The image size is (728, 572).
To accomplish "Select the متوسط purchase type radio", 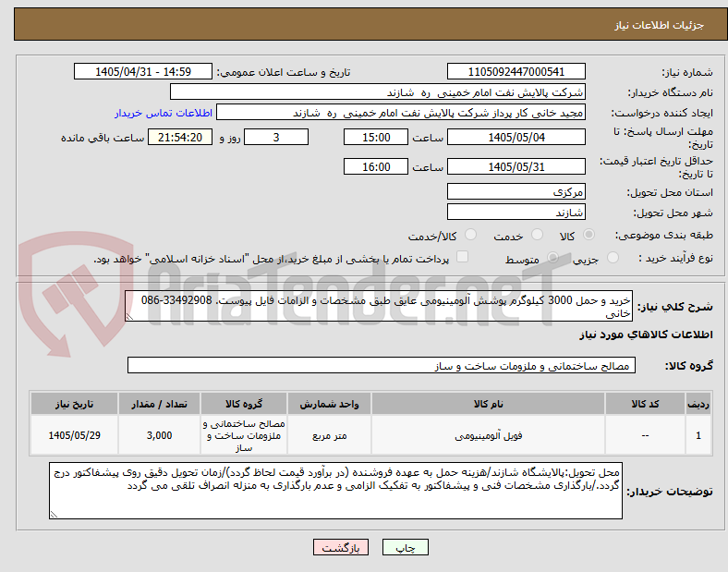I will point(552,258).
